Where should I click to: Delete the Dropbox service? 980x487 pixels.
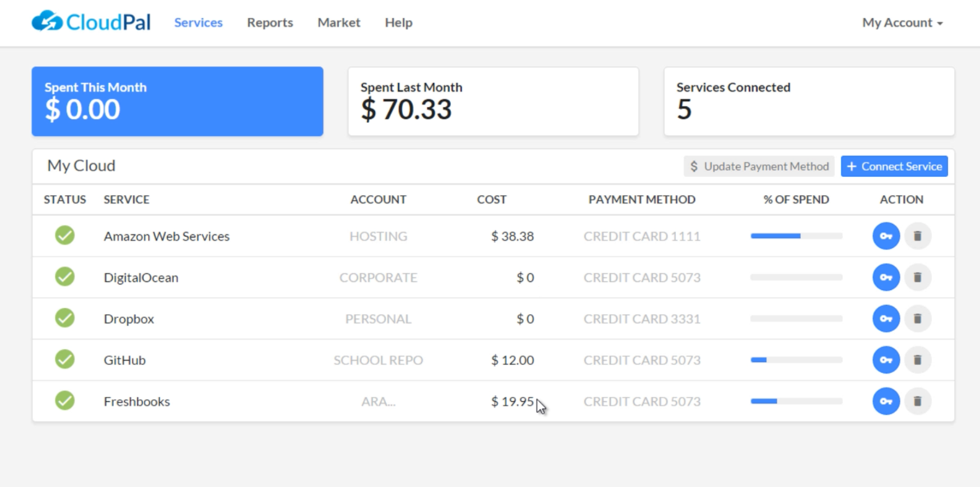tap(917, 319)
